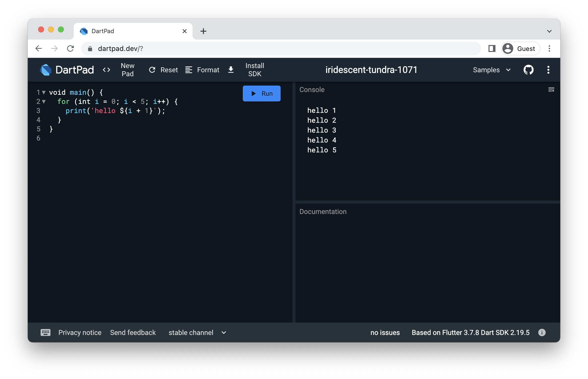588x379 pixels.
Task: Format the code with Format button
Action: (x=202, y=70)
